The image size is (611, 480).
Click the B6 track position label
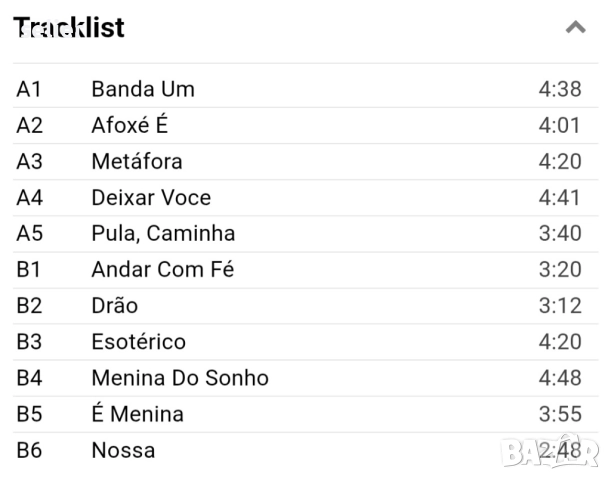pyautogui.click(x=30, y=450)
